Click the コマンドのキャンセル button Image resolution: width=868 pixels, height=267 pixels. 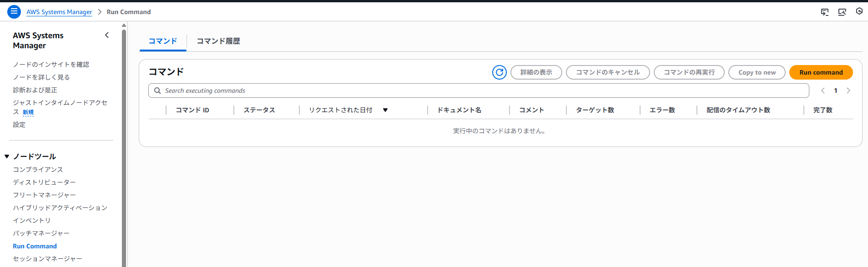pyautogui.click(x=608, y=72)
